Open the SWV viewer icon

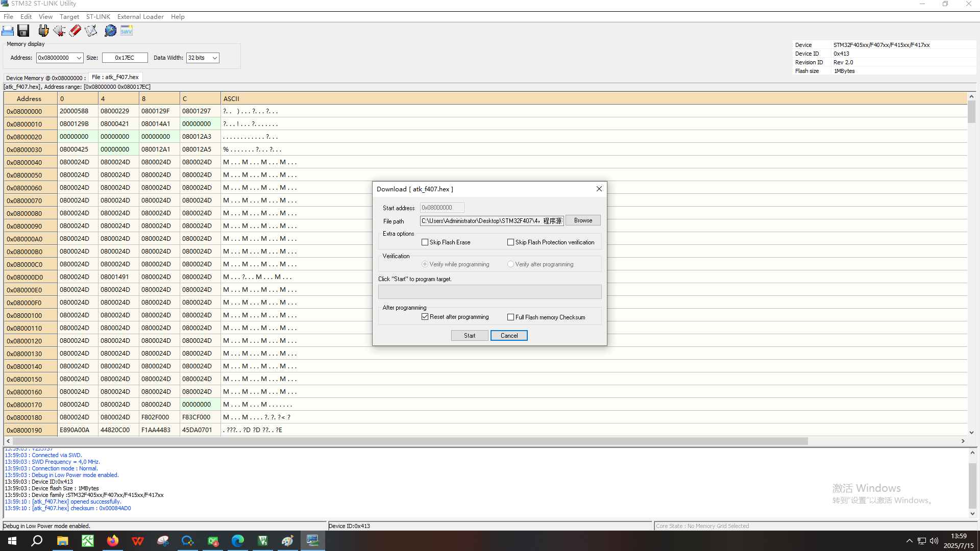(x=126, y=31)
